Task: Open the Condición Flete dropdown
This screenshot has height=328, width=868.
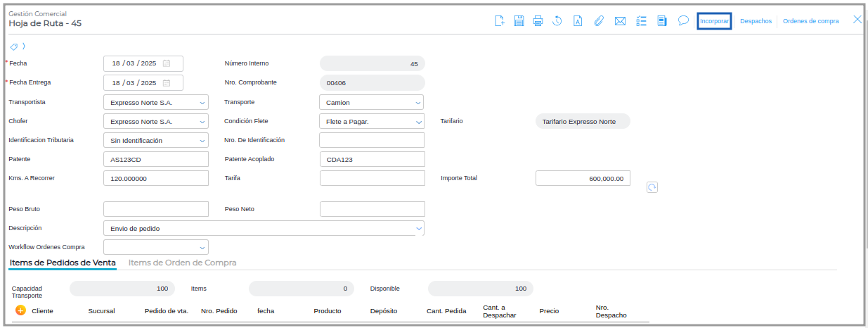Action: click(417, 122)
